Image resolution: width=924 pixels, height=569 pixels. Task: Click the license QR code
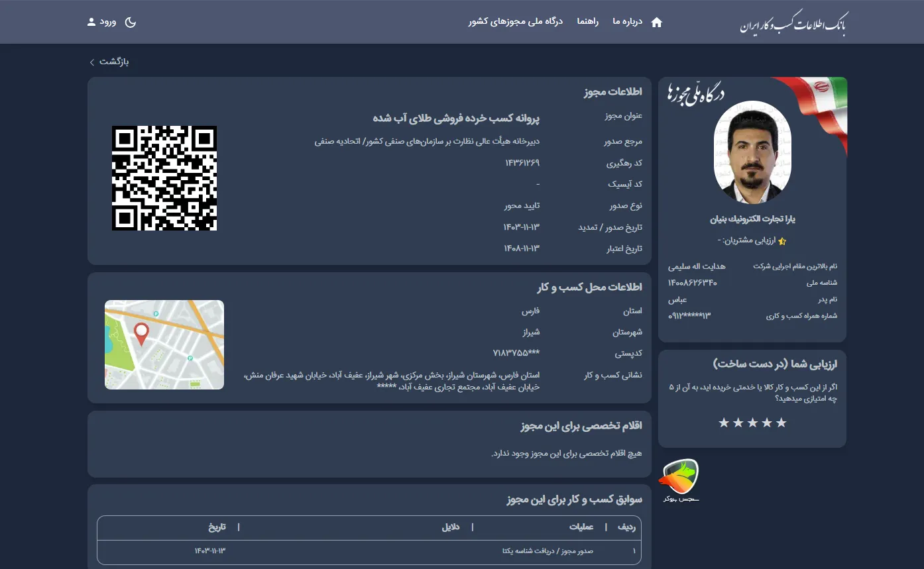click(x=164, y=179)
